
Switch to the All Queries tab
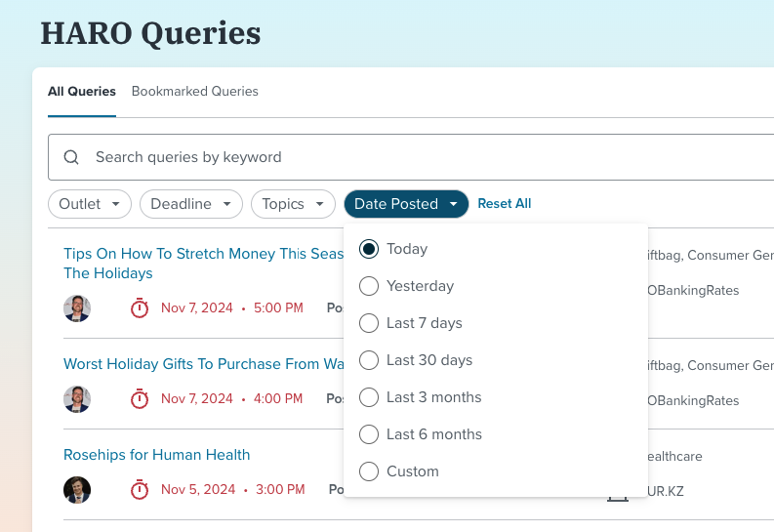tap(82, 92)
